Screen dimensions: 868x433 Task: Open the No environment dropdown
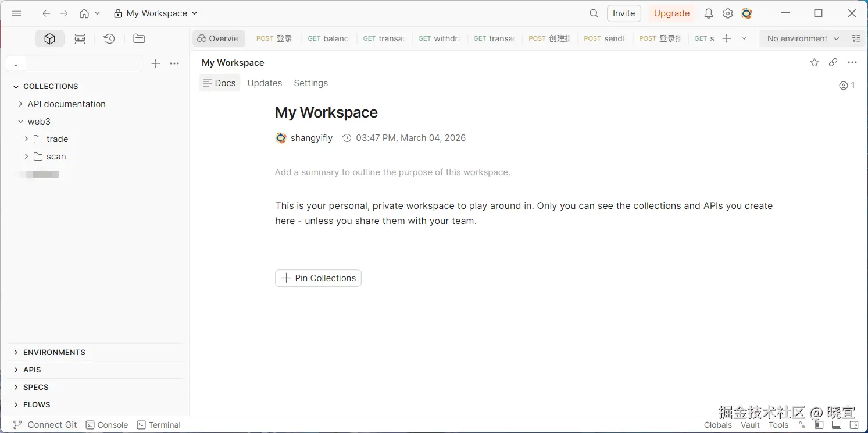point(803,39)
